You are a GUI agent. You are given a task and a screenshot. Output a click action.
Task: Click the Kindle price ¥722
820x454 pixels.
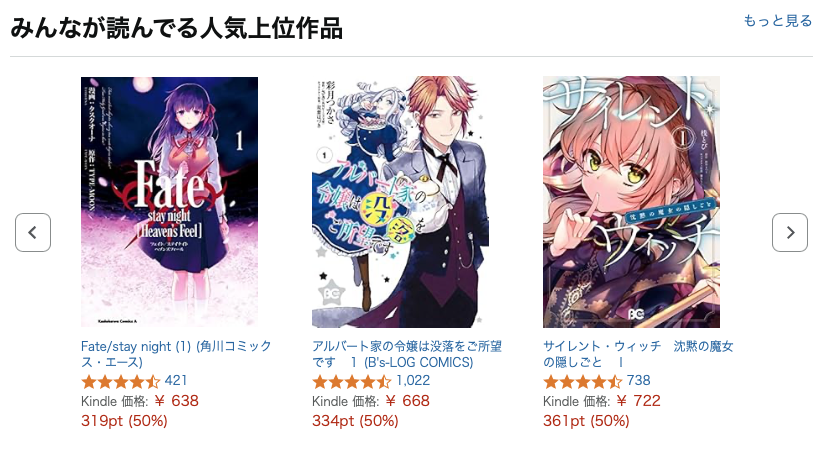click(639, 401)
